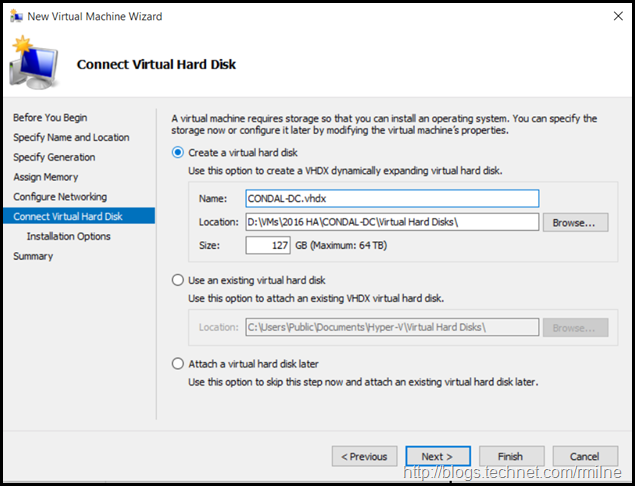Open 'Specify Name and Location' step

tap(71, 137)
